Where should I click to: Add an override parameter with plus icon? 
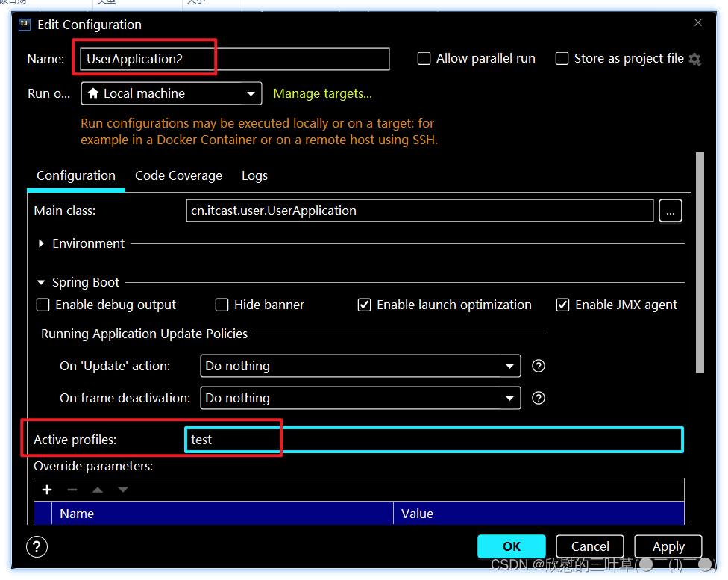coord(47,490)
